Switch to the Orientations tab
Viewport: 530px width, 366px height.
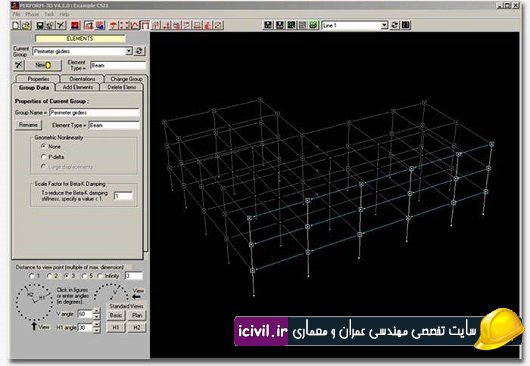pyautogui.click(x=82, y=79)
